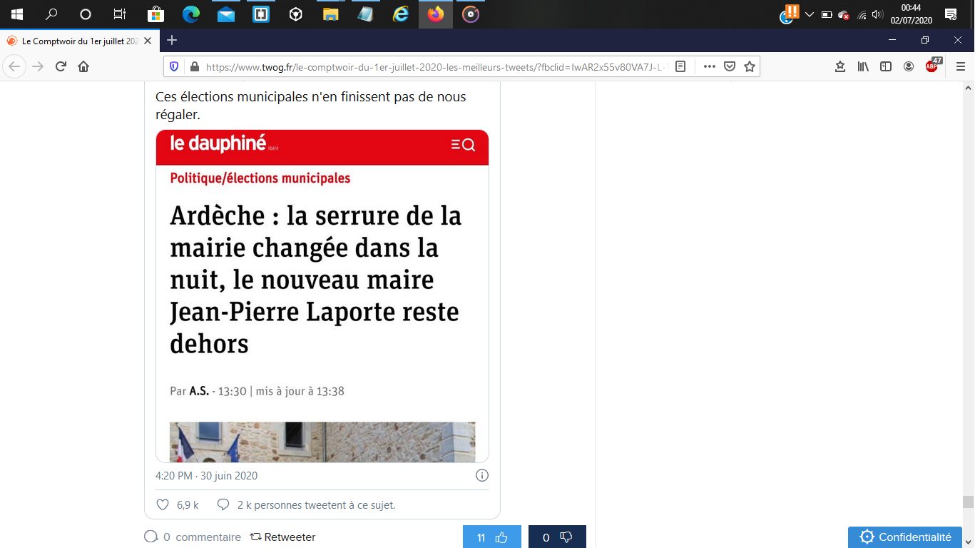980x548 pixels.
Task: Open the Firefox hamburger menu
Action: click(960, 66)
